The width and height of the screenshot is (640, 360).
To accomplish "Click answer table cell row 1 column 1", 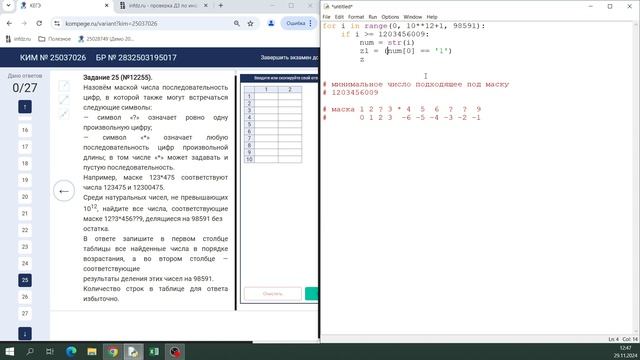I will [266, 96].
